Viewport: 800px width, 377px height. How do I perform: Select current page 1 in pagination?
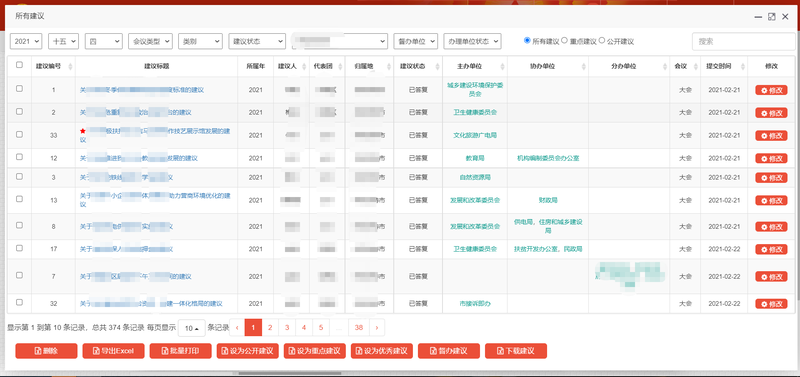[x=253, y=328]
